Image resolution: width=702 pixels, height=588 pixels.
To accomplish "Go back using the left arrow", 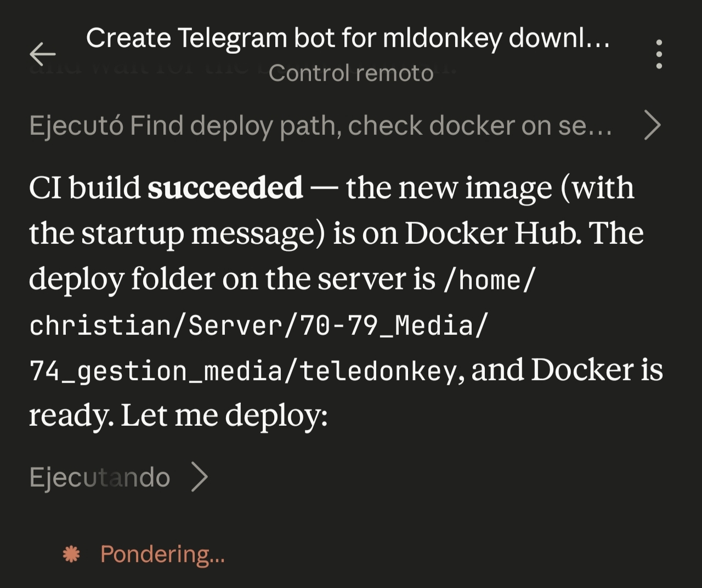I will click(x=42, y=54).
